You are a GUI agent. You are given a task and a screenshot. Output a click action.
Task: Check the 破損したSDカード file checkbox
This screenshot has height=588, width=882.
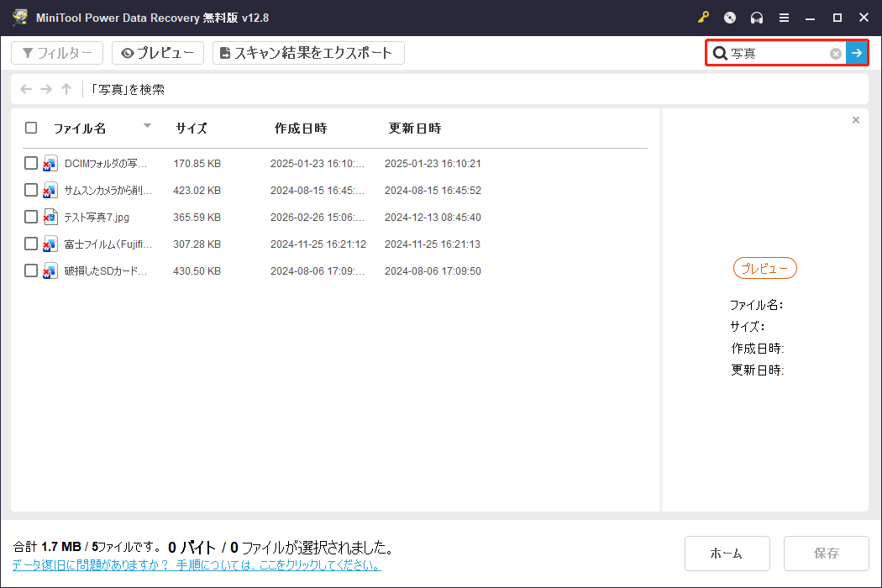31,270
